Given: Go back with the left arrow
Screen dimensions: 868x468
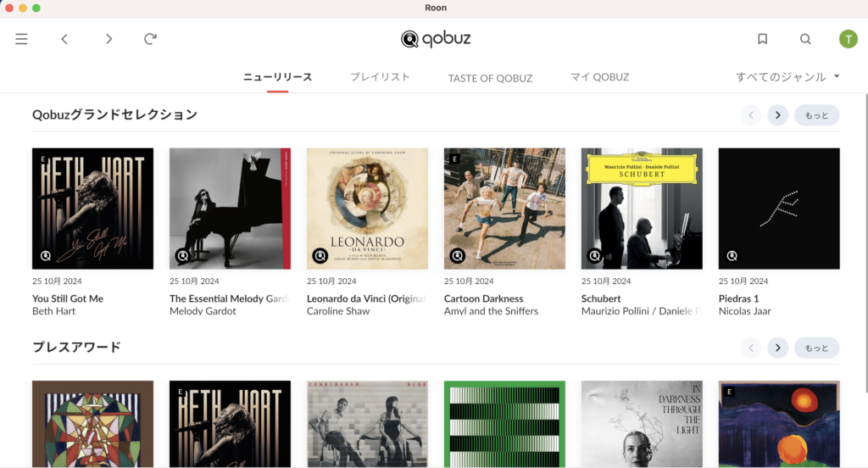Looking at the screenshot, I should click(x=64, y=39).
